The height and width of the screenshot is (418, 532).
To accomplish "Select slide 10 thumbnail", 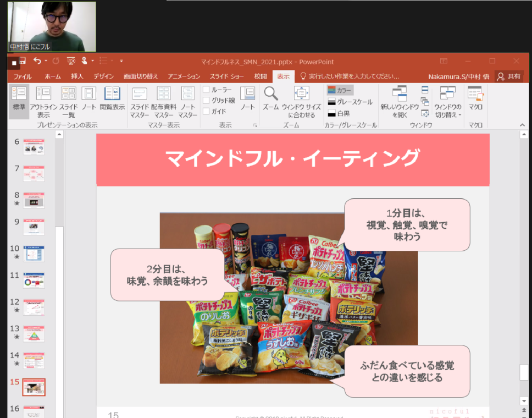I will pyautogui.click(x=34, y=254).
